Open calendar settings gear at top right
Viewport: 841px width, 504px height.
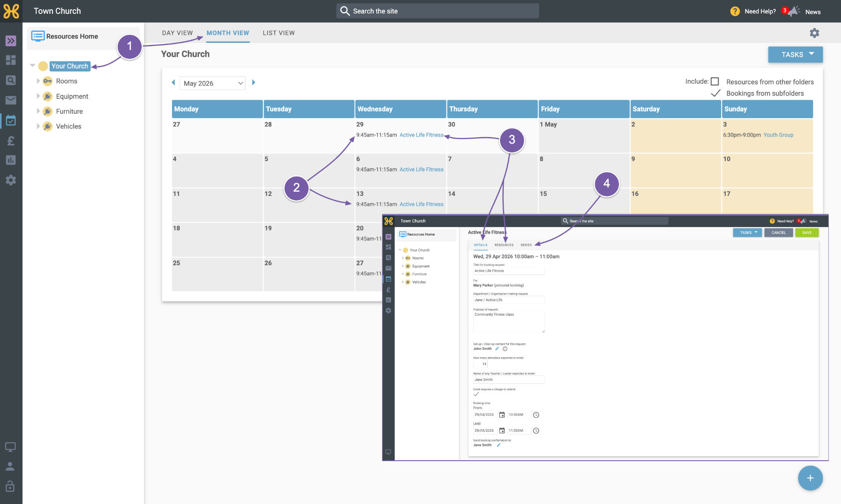point(815,33)
